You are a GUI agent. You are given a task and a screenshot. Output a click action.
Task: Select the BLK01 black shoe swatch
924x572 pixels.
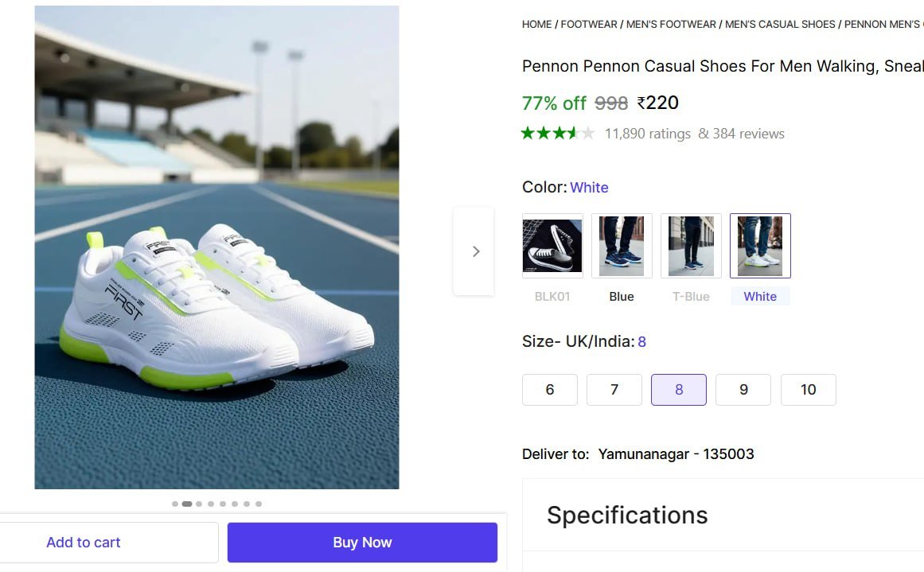[x=552, y=246]
